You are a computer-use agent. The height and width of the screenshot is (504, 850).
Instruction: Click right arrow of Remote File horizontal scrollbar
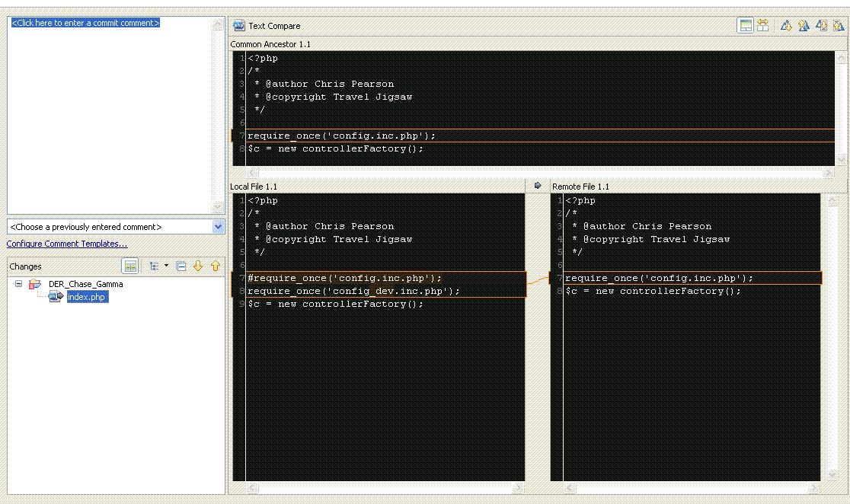[813, 488]
